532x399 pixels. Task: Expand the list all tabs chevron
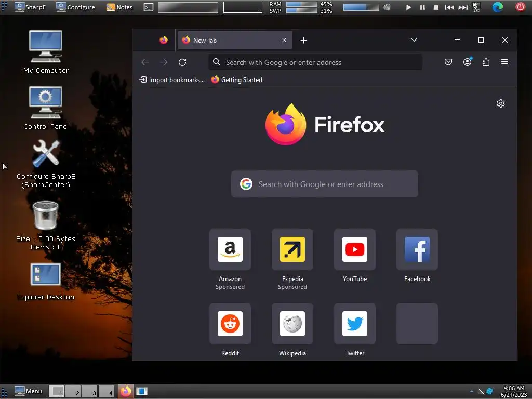click(414, 40)
